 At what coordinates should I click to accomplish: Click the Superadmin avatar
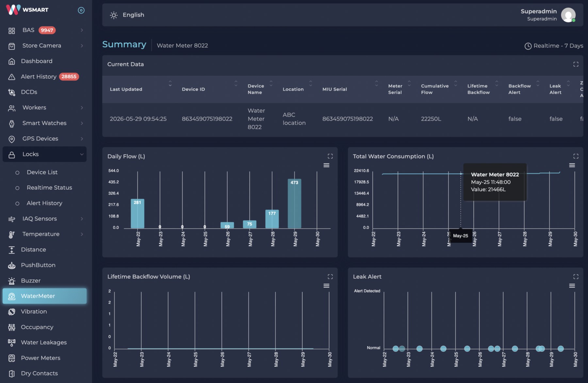[568, 15]
